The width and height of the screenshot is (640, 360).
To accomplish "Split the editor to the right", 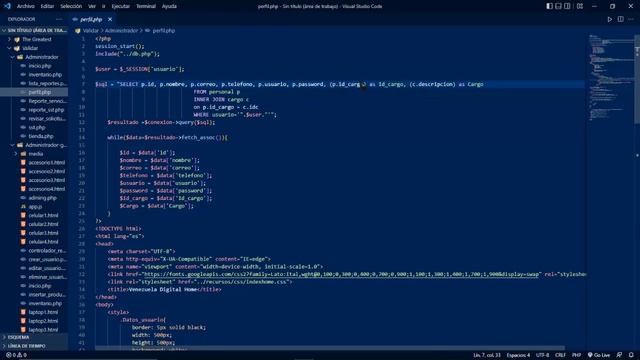I will pos(620,19).
